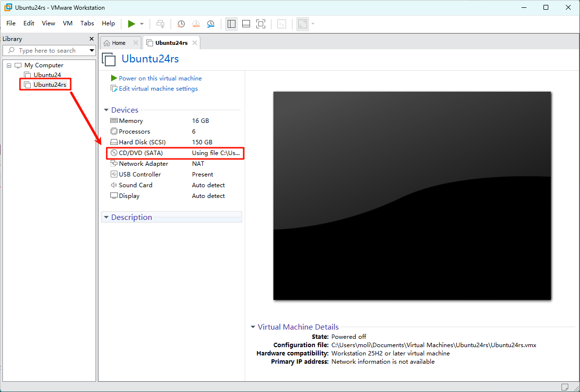The height and width of the screenshot is (392, 580).
Task: Click the Memory chip icon
Action: [114, 121]
